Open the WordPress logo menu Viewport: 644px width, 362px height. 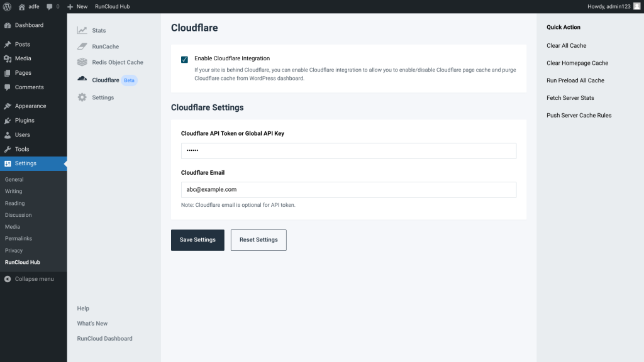pos(7,6)
